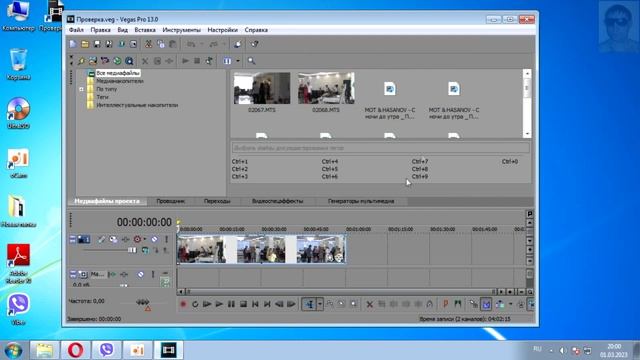Open Viber from the taskbar

point(107,350)
